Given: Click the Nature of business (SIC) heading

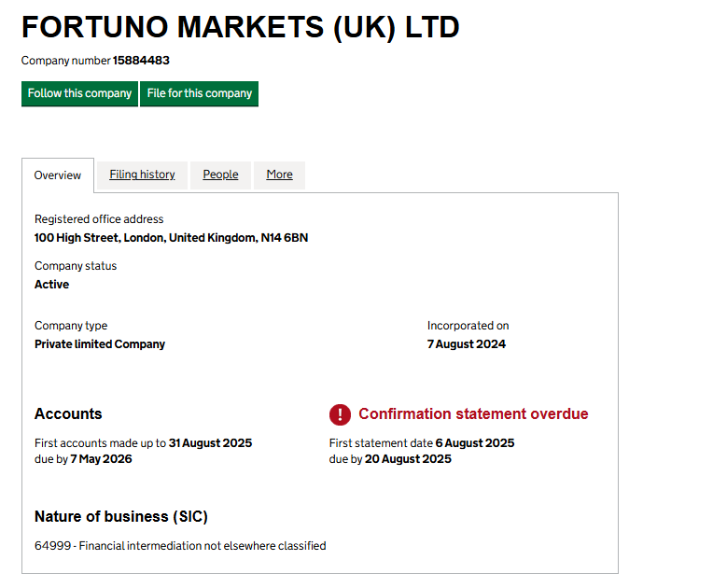Looking at the screenshot, I should point(121,517).
